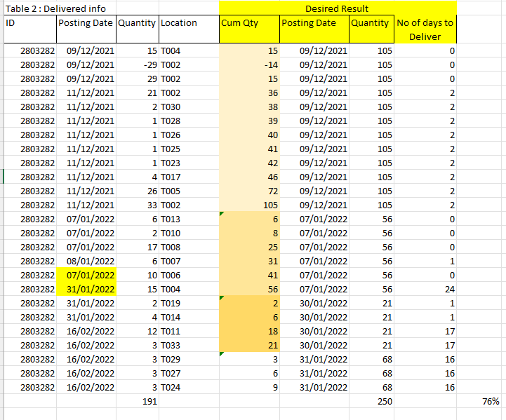The height and width of the screenshot is (420, 506).
Task: Select the Quantity cell '12'
Action: (138, 331)
